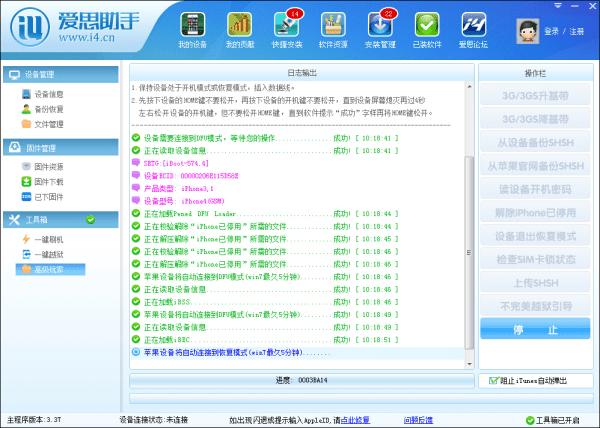Collapse the 设备管理 section header
Screen dimensions: 600x428
[x=61, y=75]
